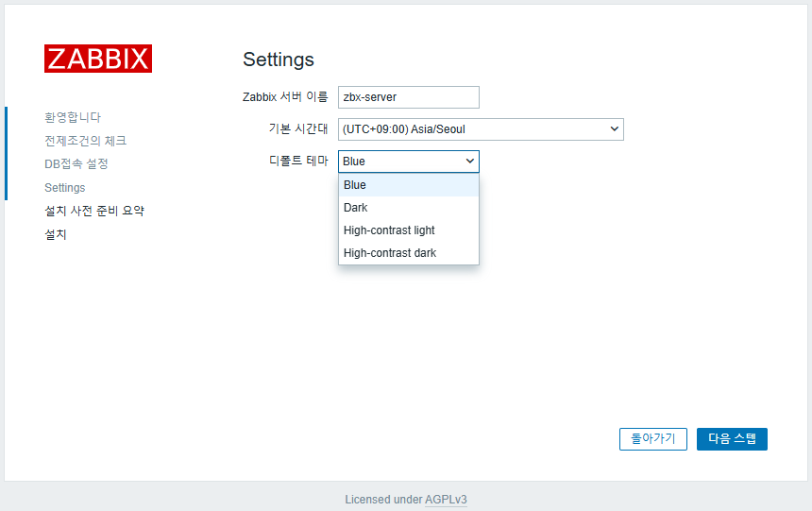Image resolution: width=812 pixels, height=511 pixels.
Task: Choose High-contrast dark theme
Action: [x=409, y=253]
